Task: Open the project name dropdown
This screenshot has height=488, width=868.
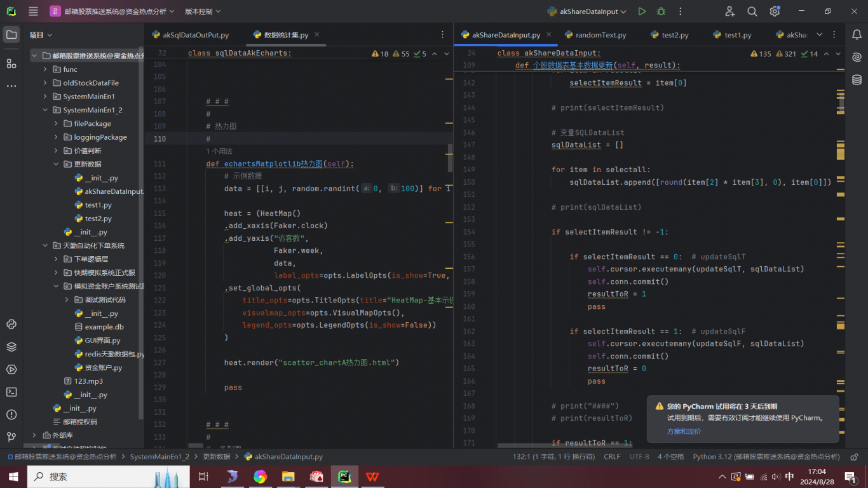Action: click(x=111, y=11)
